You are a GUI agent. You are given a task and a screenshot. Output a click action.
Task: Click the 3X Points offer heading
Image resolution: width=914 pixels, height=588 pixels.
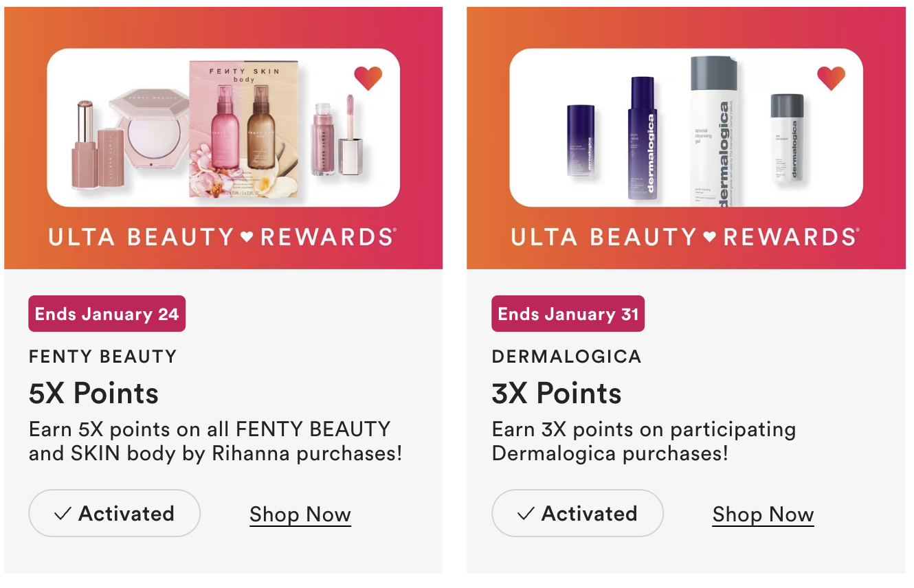pos(557,393)
